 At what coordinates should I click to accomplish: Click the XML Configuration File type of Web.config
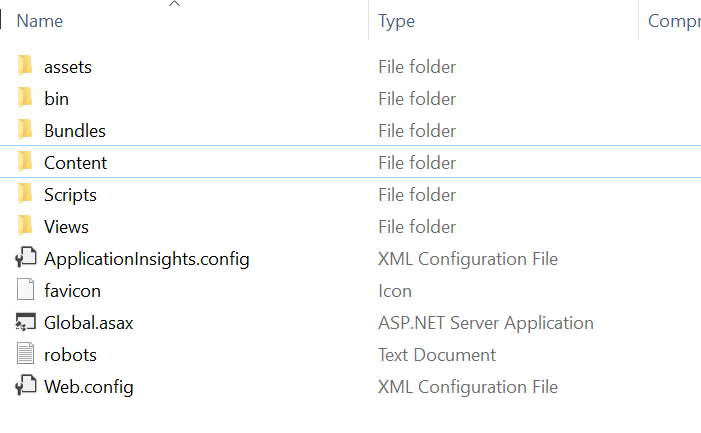click(x=468, y=387)
